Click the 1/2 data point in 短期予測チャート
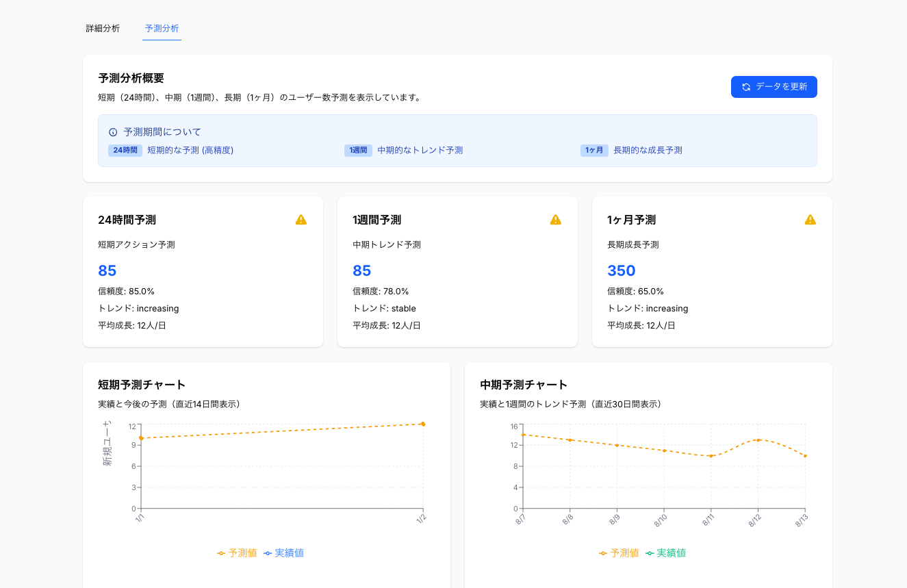The image size is (907, 588). coord(423,424)
